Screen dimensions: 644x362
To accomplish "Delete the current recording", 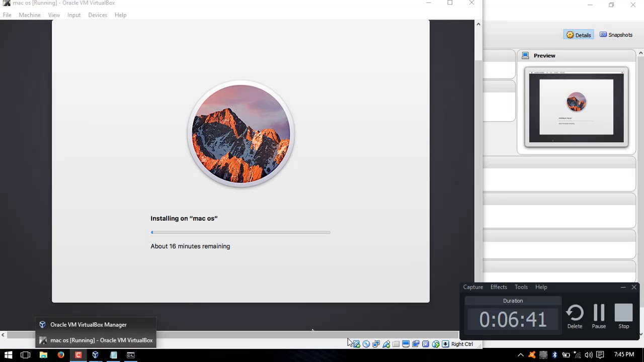I will pyautogui.click(x=575, y=317).
